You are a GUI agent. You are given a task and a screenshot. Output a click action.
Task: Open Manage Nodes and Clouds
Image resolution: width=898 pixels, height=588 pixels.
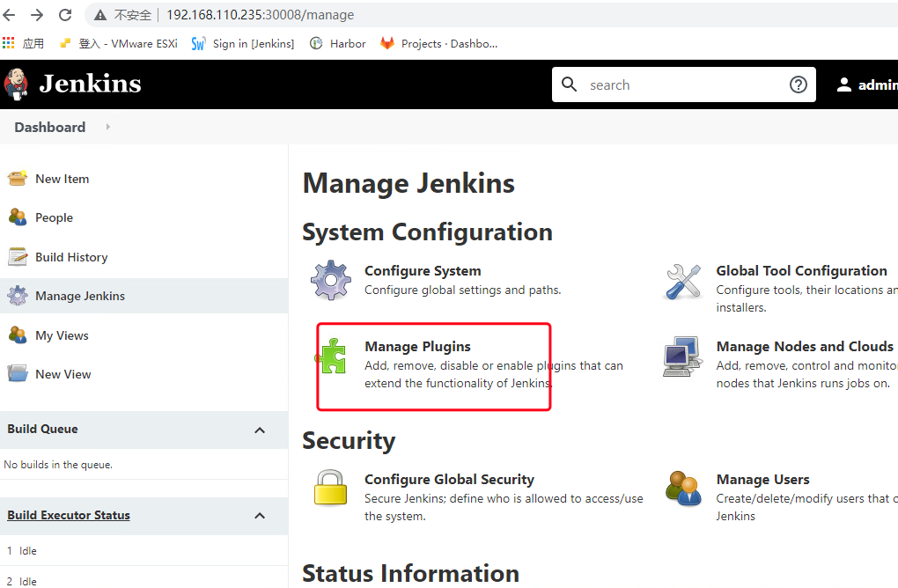(x=805, y=347)
